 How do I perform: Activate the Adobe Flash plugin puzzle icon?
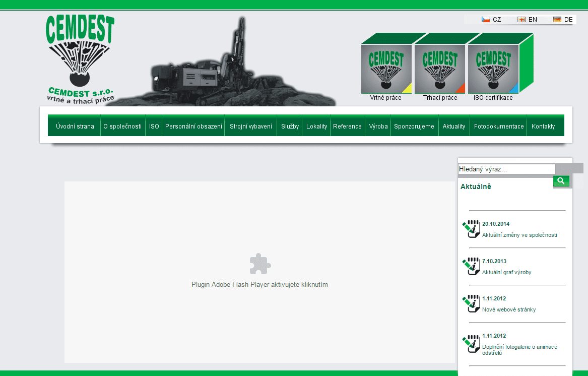tap(260, 264)
